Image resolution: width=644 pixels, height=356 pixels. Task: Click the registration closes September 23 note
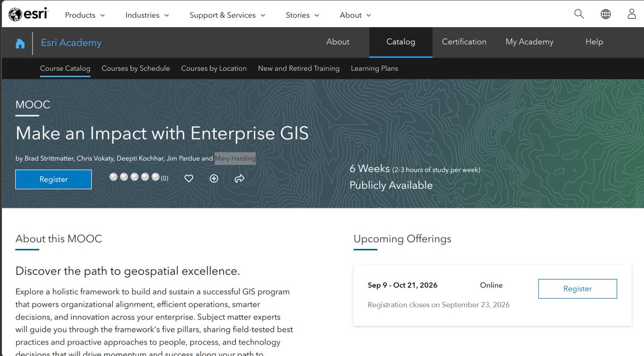tap(438, 305)
